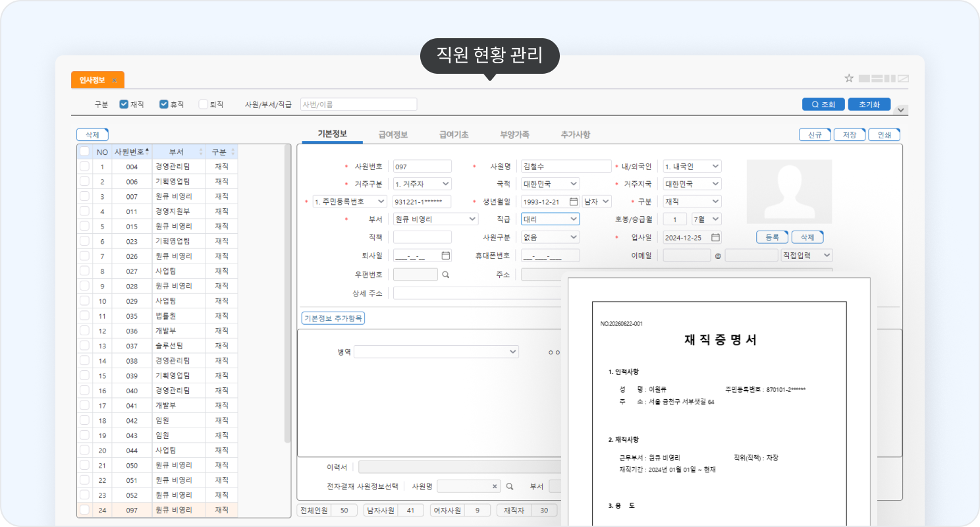
Task: Clear the 사원명 field with x icon
Action: coord(495,486)
